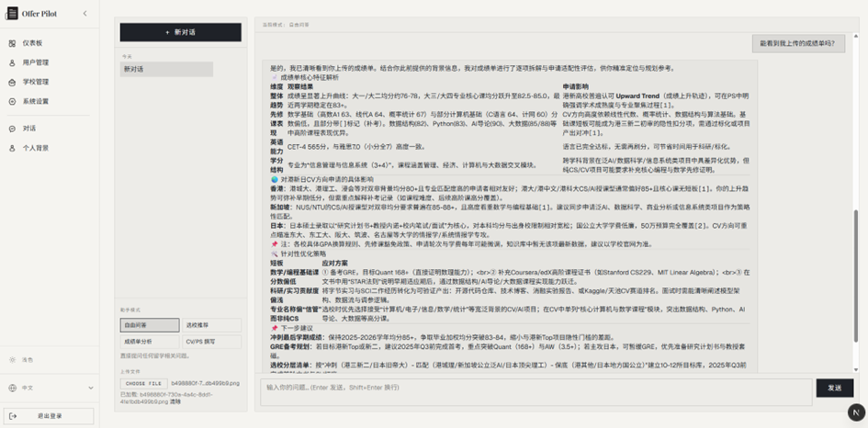Select the 成绩单分析 assistant mode

tap(150, 342)
